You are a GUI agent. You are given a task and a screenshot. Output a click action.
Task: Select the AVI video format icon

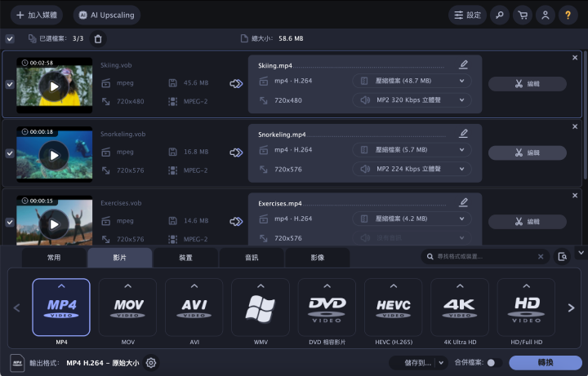coord(194,307)
